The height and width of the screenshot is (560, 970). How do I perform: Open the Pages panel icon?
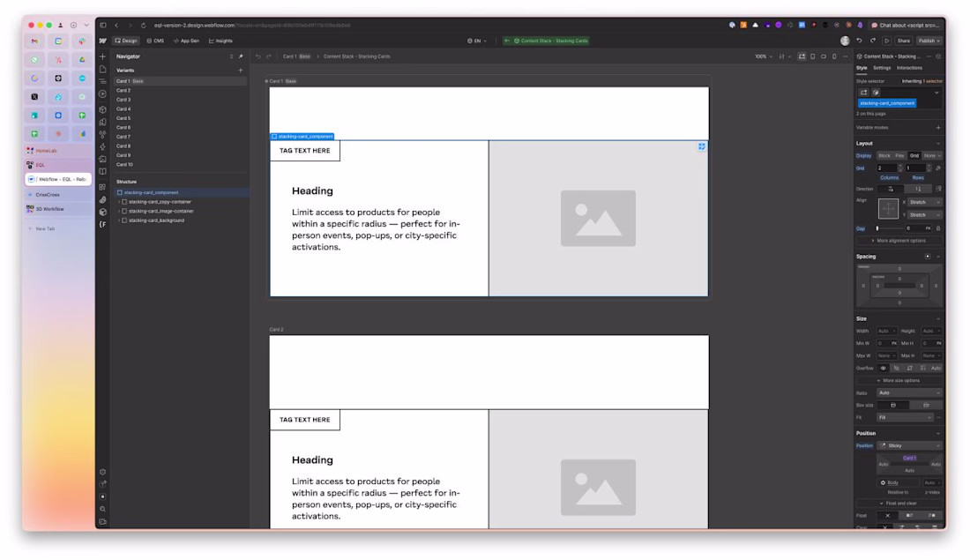coord(102,69)
